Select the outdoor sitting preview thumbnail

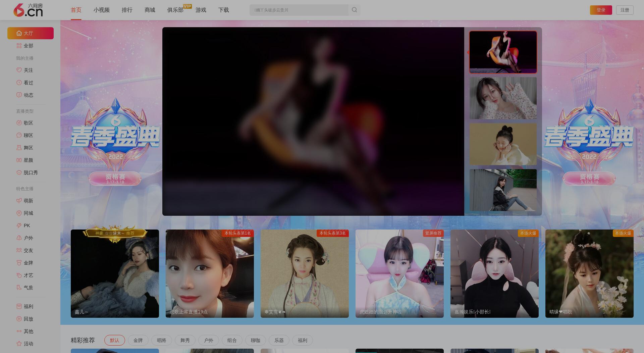[x=503, y=190]
